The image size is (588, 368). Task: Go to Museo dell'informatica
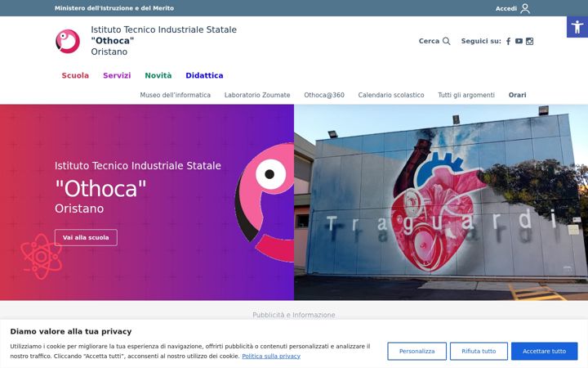[x=175, y=95]
